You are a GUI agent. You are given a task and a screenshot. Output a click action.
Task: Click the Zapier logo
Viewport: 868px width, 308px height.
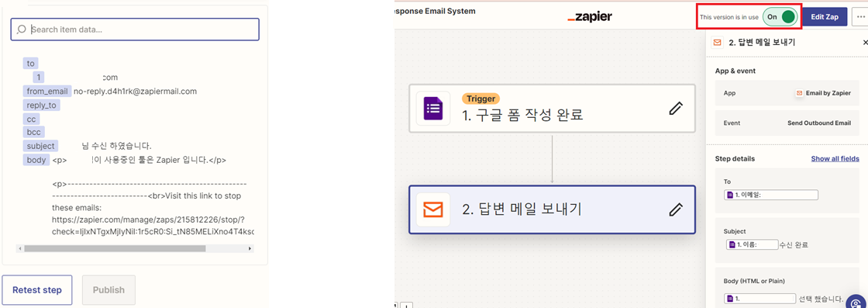click(590, 17)
